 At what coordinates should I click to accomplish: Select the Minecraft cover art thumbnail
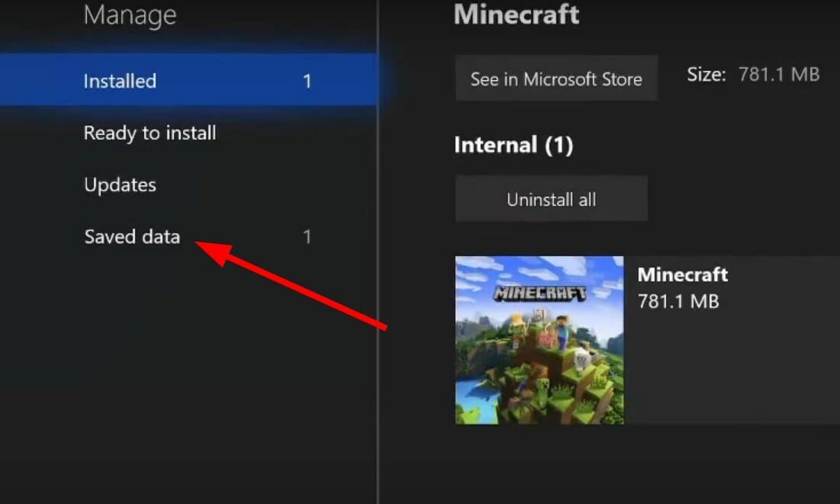pos(539,340)
